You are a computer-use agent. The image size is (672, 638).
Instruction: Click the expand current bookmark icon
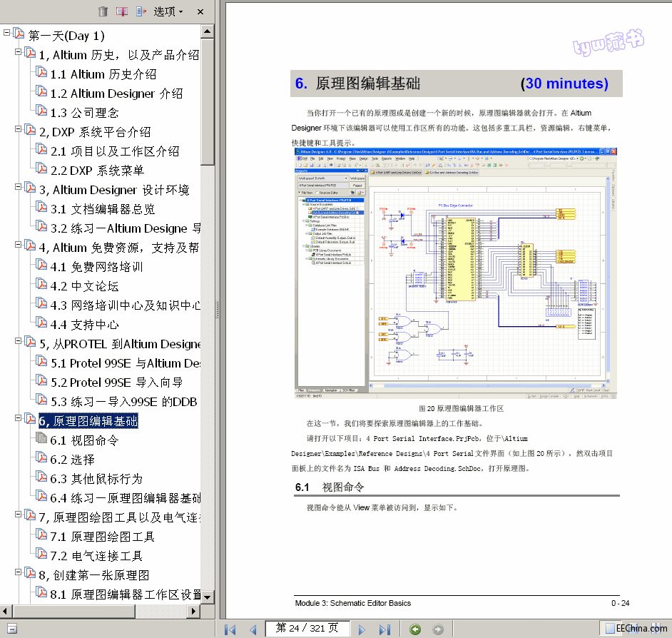click(x=141, y=11)
